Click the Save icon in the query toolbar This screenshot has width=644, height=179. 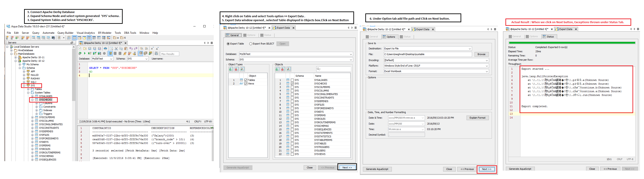click(90, 49)
